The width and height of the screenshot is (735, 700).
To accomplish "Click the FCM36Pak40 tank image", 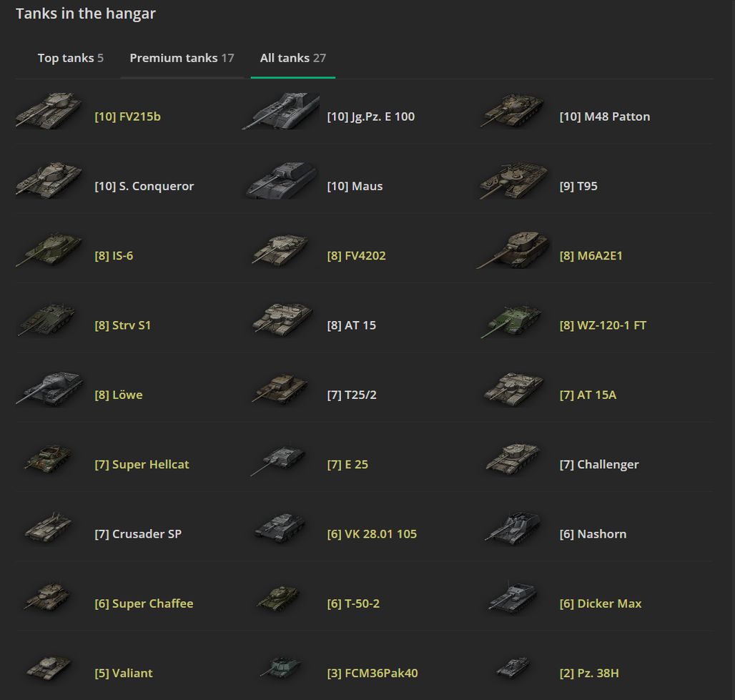I will (x=280, y=668).
